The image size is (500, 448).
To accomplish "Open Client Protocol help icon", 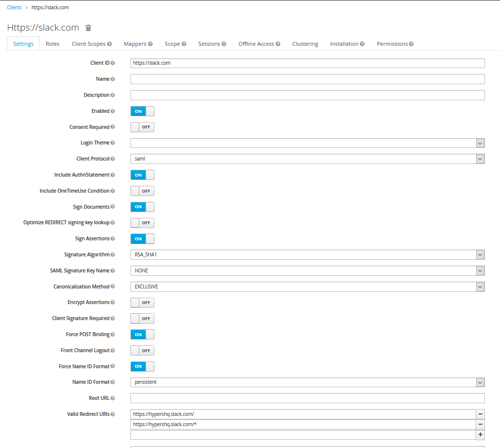I will tap(112, 159).
